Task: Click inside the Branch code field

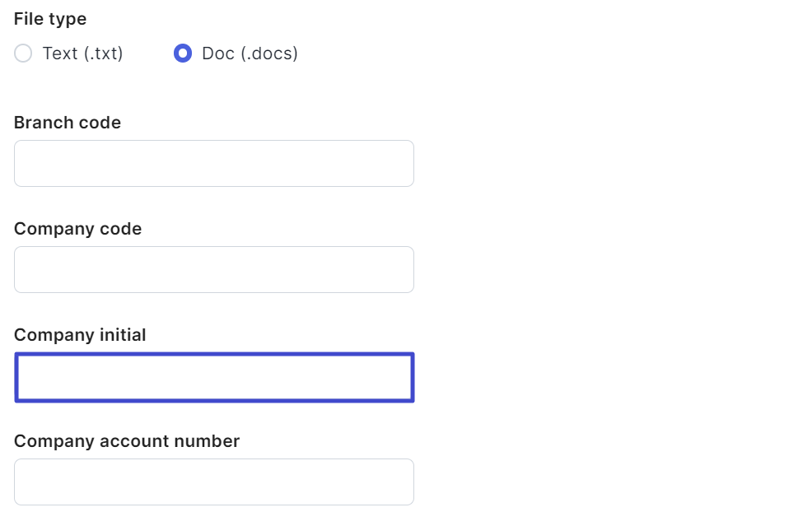Action: pyautogui.click(x=214, y=163)
